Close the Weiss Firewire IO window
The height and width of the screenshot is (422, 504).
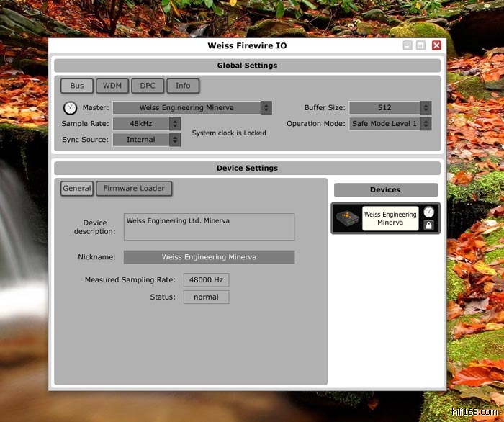pos(436,45)
